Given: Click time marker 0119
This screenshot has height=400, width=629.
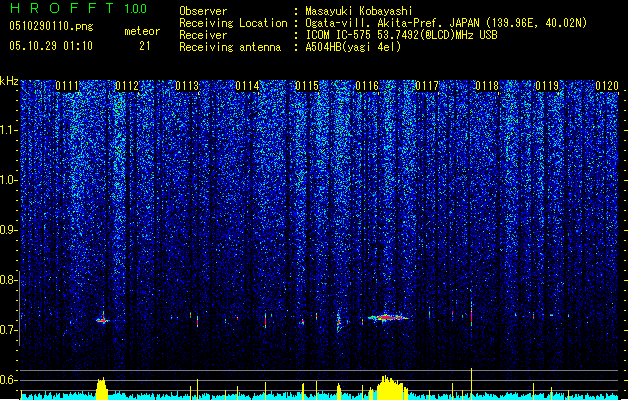Looking at the screenshot, I should tap(547, 86).
